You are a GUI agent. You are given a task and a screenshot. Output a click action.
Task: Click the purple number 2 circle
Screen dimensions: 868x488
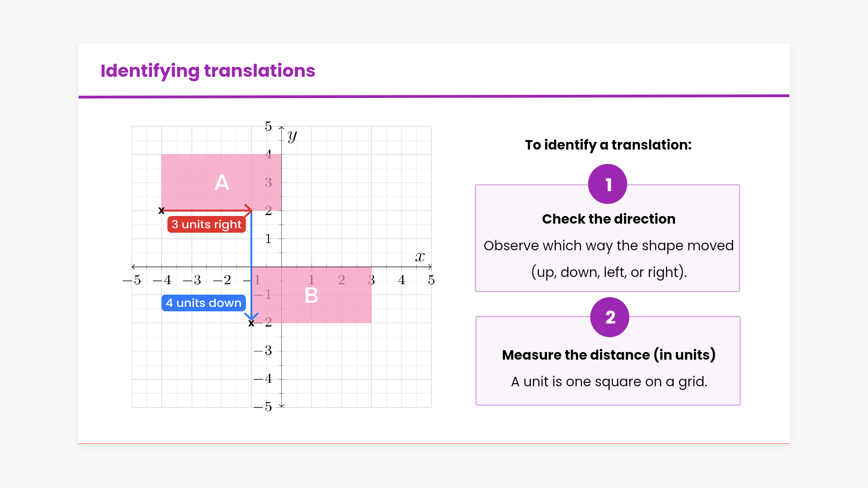point(609,317)
